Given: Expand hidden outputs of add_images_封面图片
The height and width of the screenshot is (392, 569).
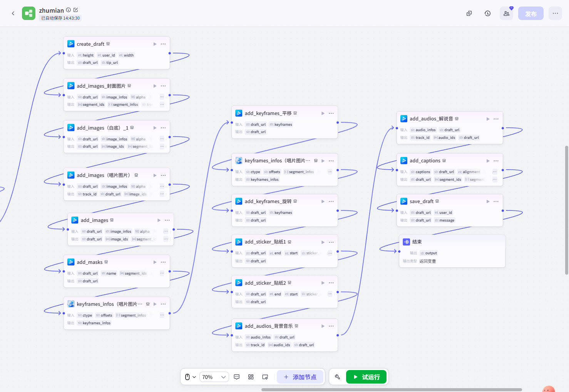Looking at the screenshot, I should [162, 105].
